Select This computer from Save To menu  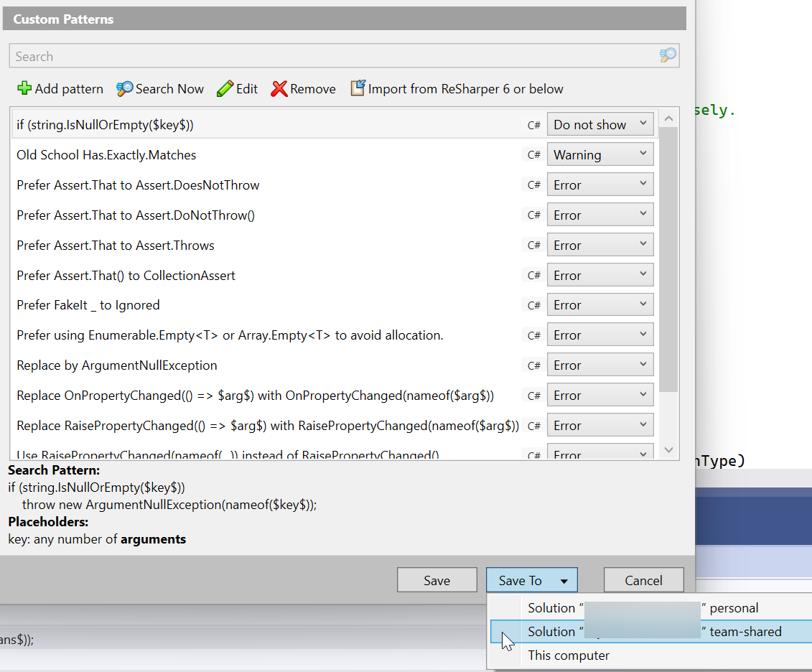coord(569,655)
